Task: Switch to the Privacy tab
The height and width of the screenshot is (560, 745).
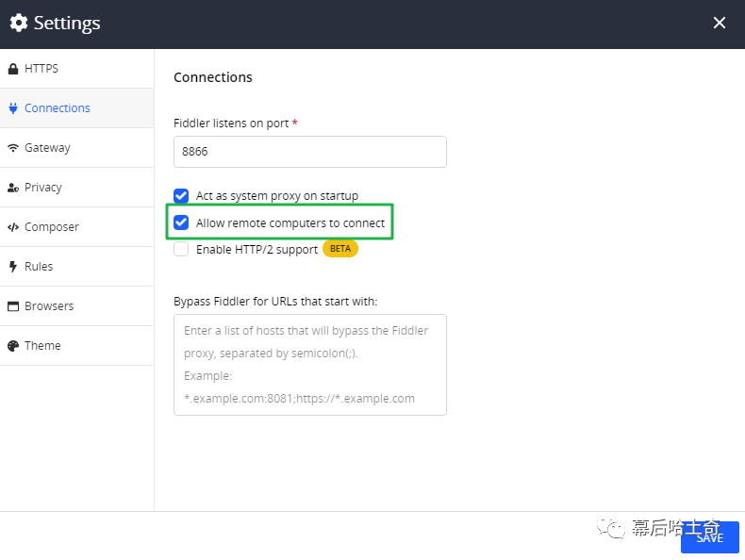Action: coord(77,188)
